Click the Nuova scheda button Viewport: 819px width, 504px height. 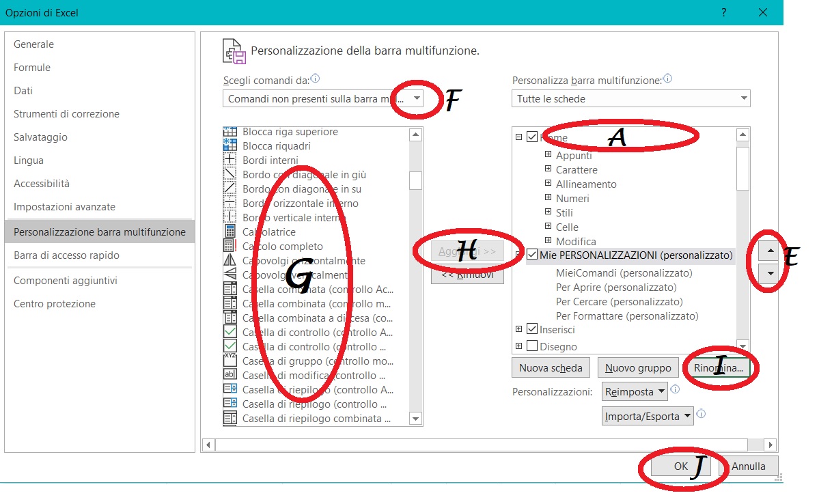tap(551, 367)
